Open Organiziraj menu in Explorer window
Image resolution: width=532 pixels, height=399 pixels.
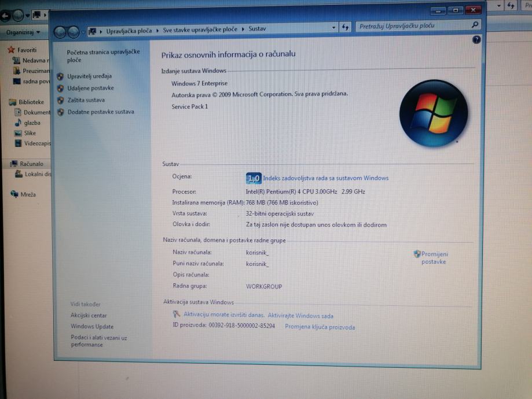[x=23, y=32]
